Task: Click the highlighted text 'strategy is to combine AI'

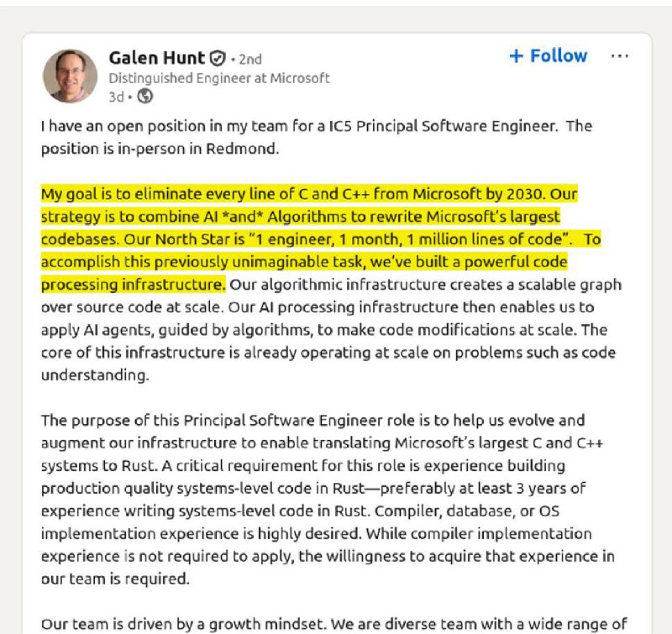Action: coord(129,217)
